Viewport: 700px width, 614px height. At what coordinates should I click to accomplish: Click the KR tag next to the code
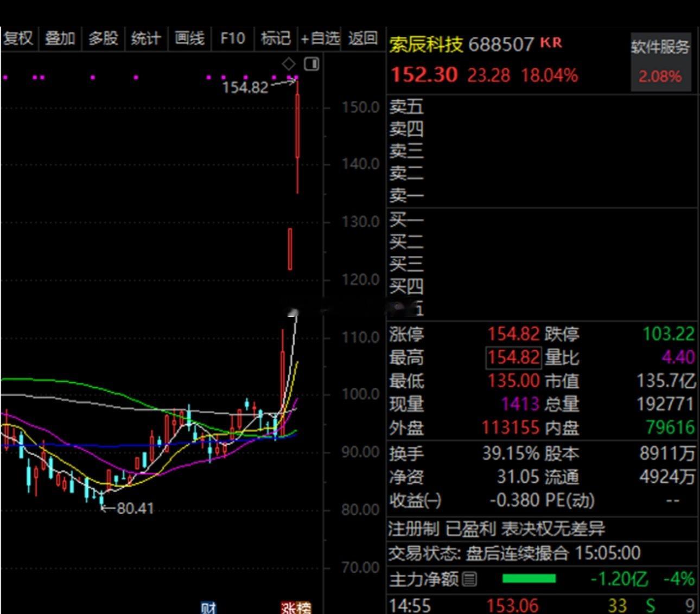click(x=551, y=42)
